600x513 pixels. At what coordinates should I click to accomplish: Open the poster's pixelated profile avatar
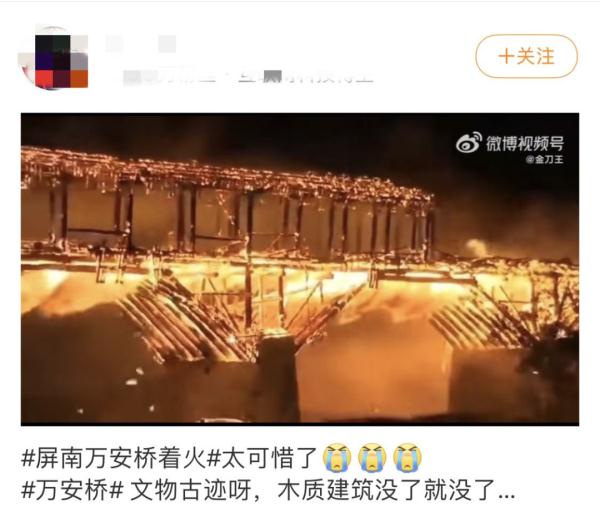[54, 58]
